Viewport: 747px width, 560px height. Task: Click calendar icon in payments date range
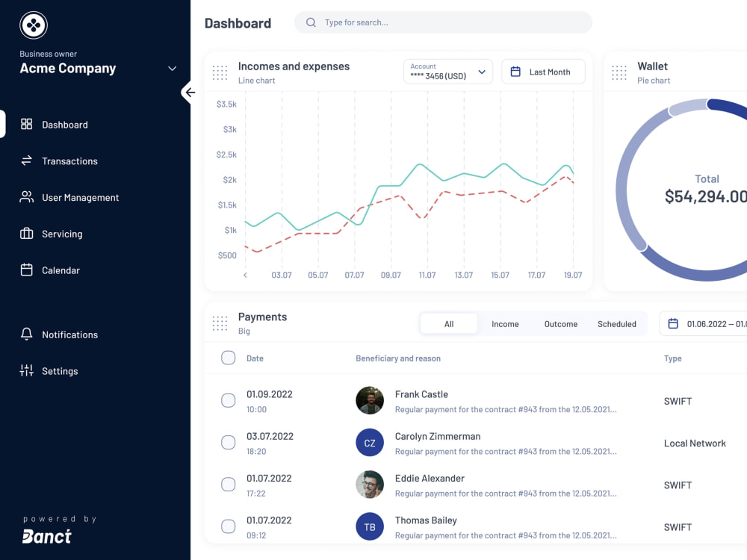(x=673, y=324)
